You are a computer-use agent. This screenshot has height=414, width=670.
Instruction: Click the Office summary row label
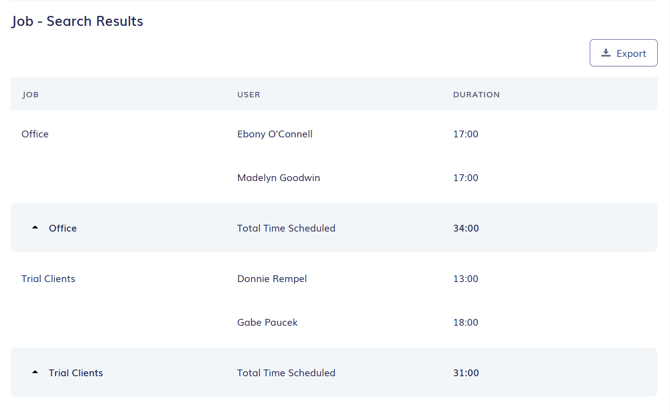63,228
